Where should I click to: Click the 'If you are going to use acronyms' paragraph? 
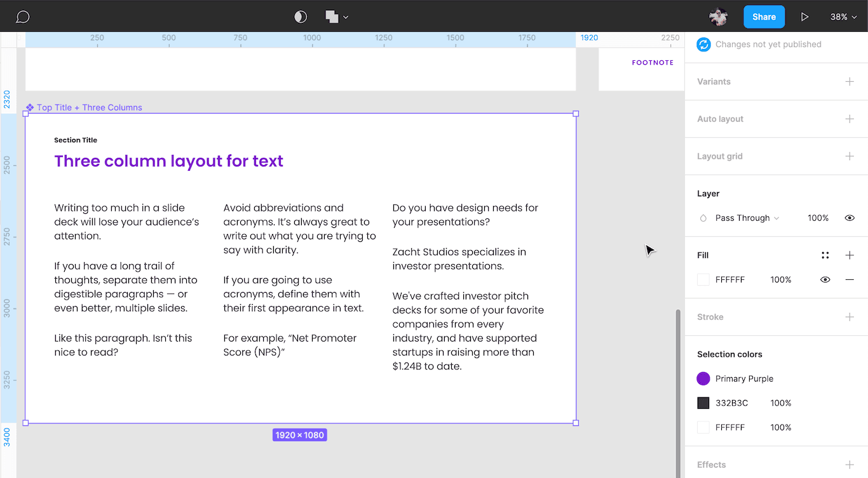pyautogui.click(x=294, y=294)
